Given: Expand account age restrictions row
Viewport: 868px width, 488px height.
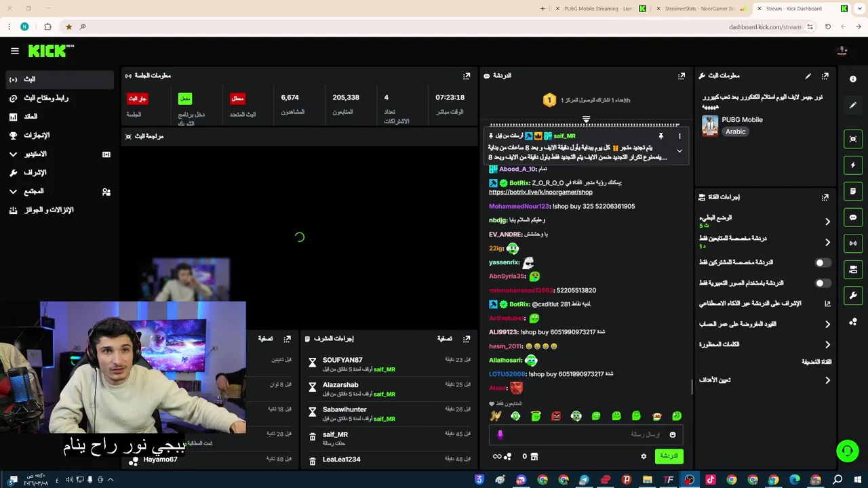Looking at the screenshot, I should pyautogui.click(x=765, y=324).
